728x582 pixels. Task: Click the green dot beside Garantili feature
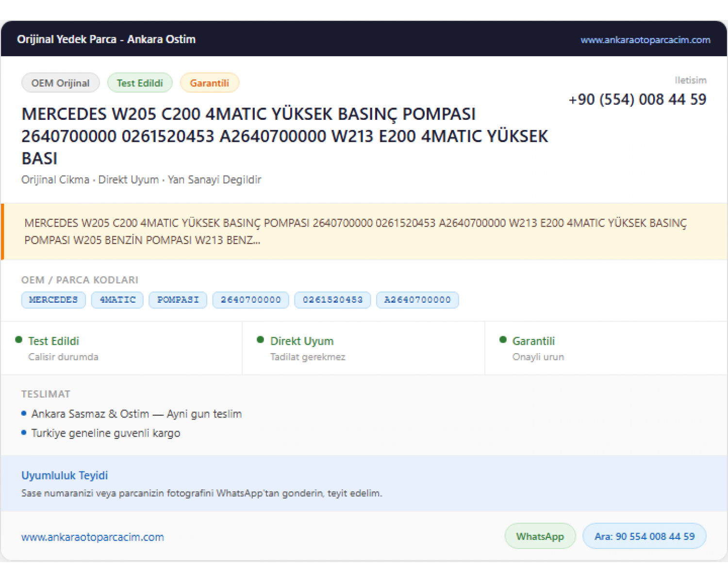[x=503, y=339]
